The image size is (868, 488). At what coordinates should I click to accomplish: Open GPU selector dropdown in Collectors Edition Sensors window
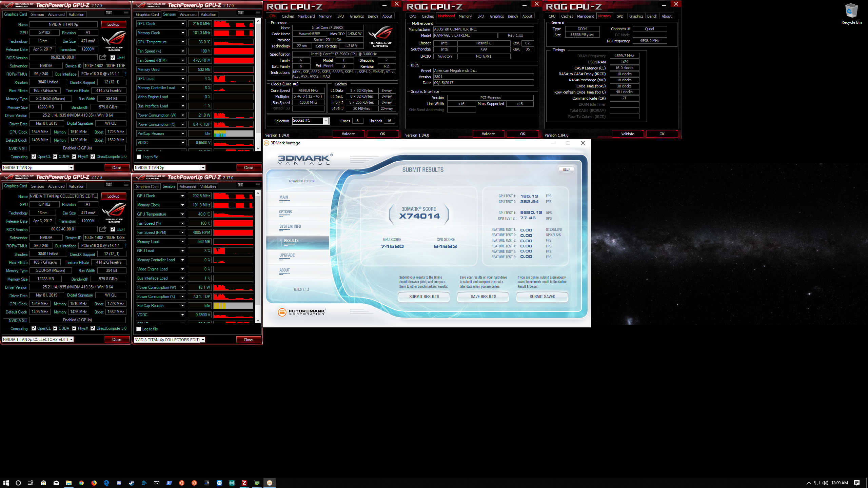[x=203, y=340]
